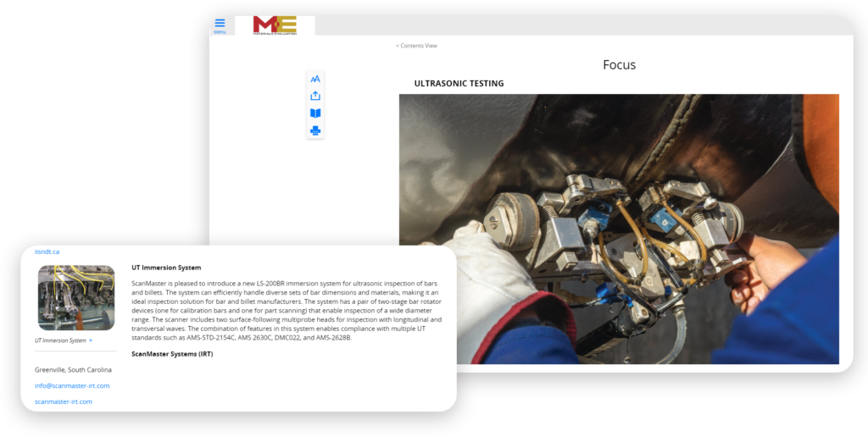Viewport: 868px width, 437px height.
Task: Open the UT Immersion System thumbnail image
Action: pyautogui.click(x=76, y=297)
